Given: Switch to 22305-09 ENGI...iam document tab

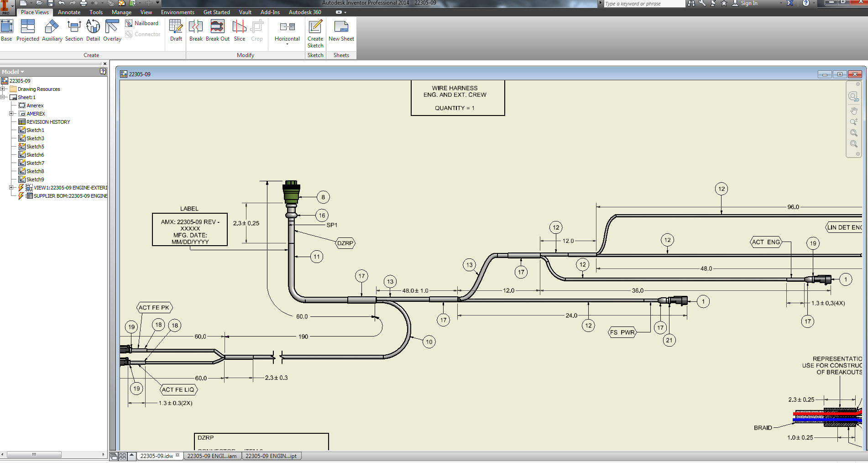Looking at the screenshot, I should point(212,456).
